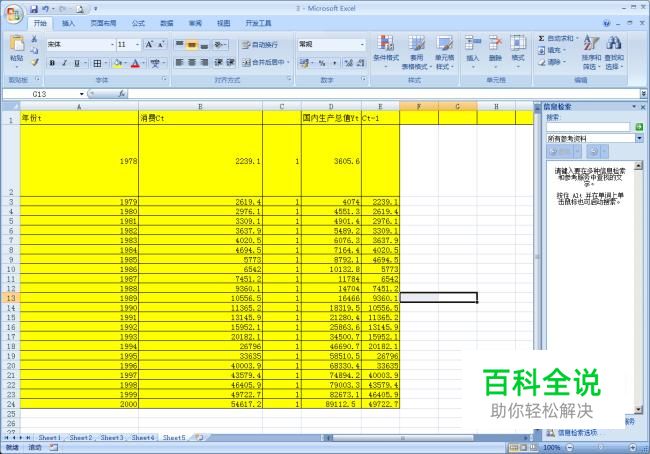The width and height of the screenshot is (650, 454).
Task: Open 排序和筛选 sort and filter
Action: coord(591,52)
